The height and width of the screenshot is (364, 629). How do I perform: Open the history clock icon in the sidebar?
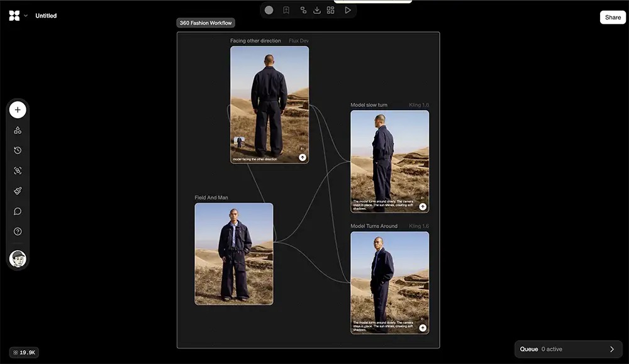(18, 150)
